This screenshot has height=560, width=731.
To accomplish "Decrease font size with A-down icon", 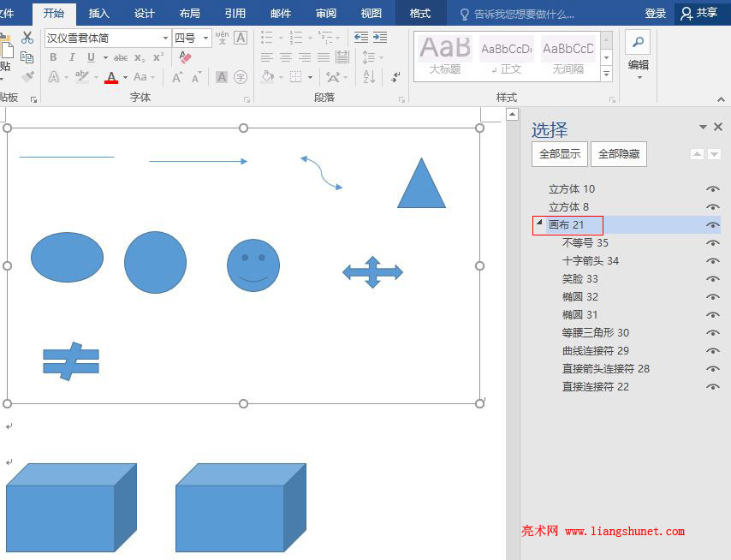I will coord(196,77).
